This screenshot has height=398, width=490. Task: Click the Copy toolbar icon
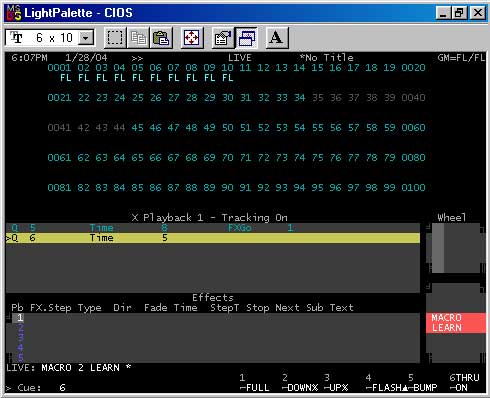tap(138, 38)
